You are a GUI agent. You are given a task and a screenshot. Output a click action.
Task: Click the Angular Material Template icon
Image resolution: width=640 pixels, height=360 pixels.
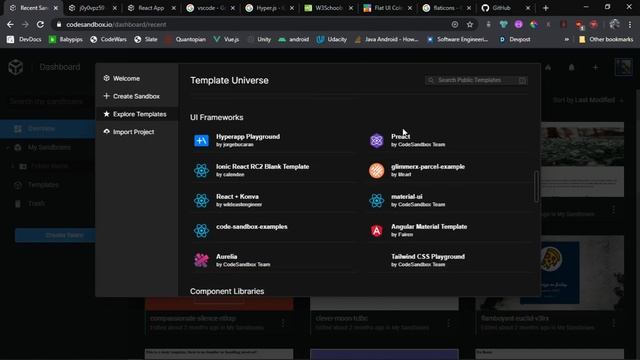(x=376, y=231)
